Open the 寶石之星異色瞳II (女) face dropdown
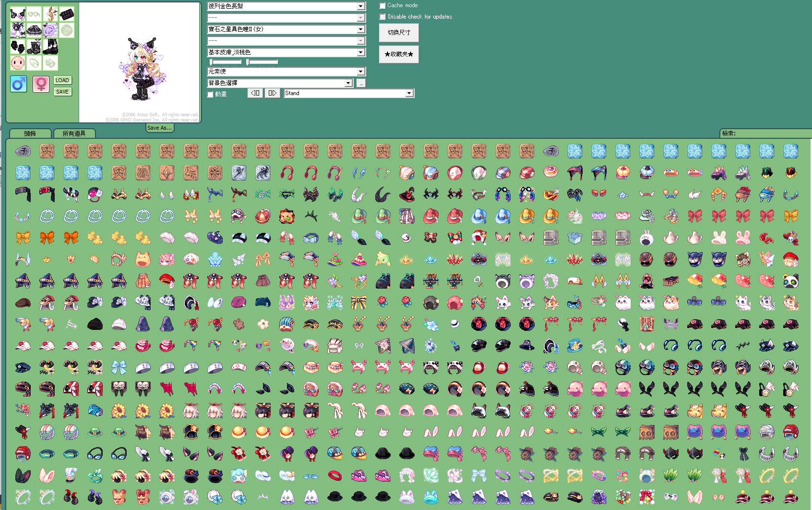This screenshot has width=812, height=510. (286, 29)
